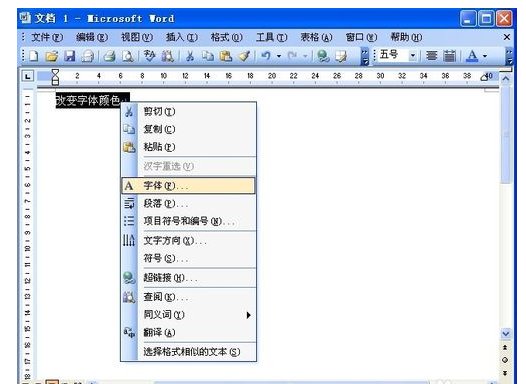Click the bullet list icon beside 项目符号和编号
This screenshot has width=526, height=384.
click(129, 221)
